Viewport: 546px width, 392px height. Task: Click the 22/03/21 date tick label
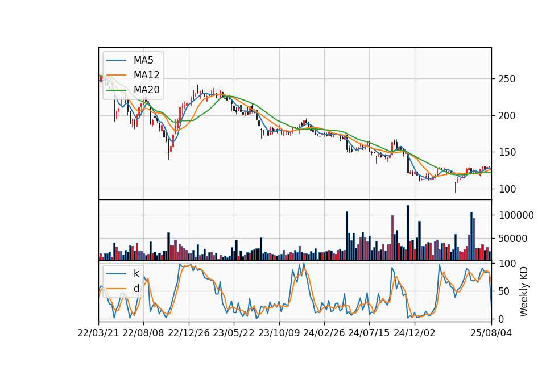tap(98, 333)
